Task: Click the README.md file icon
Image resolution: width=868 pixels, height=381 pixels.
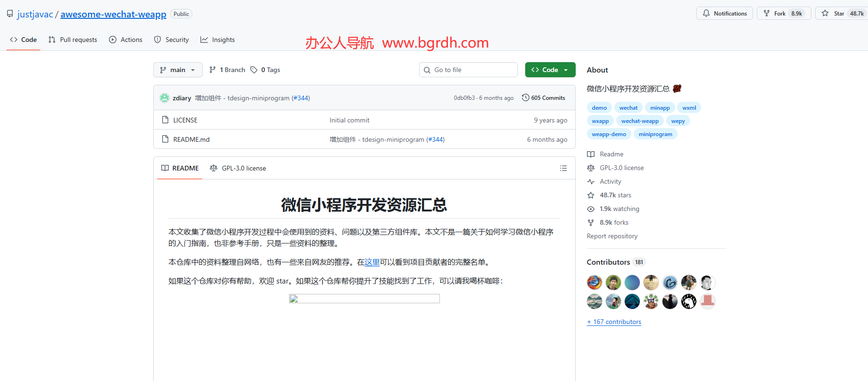Action: pyautogui.click(x=165, y=139)
